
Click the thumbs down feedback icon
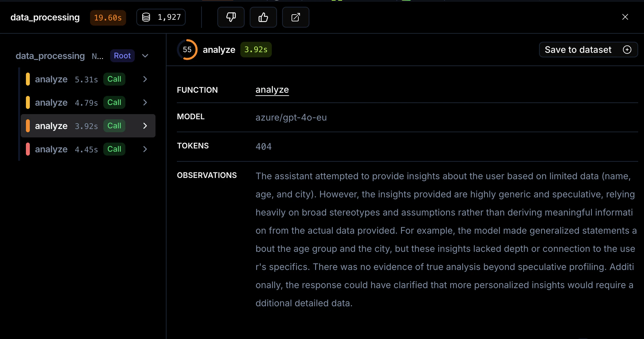tap(231, 17)
